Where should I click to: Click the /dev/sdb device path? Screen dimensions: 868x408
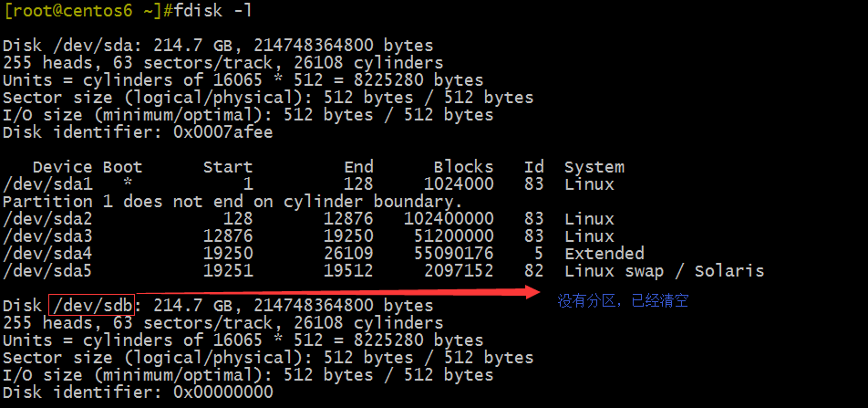point(92,306)
